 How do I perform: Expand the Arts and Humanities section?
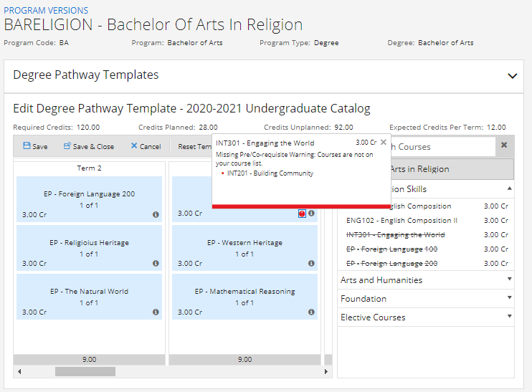[509, 279]
